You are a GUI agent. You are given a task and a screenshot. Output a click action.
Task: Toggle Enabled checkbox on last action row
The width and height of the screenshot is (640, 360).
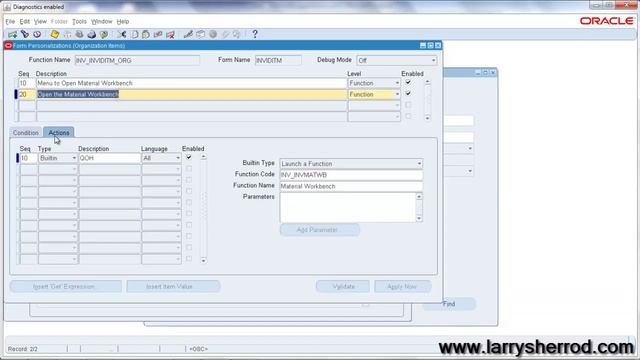pyautogui.click(x=189, y=259)
